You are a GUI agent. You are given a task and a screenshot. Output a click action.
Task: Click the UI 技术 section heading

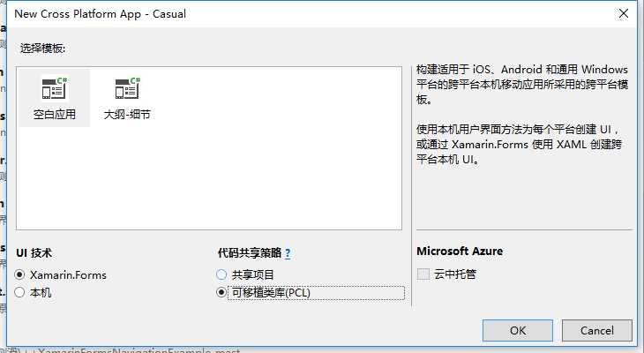click(35, 252)
